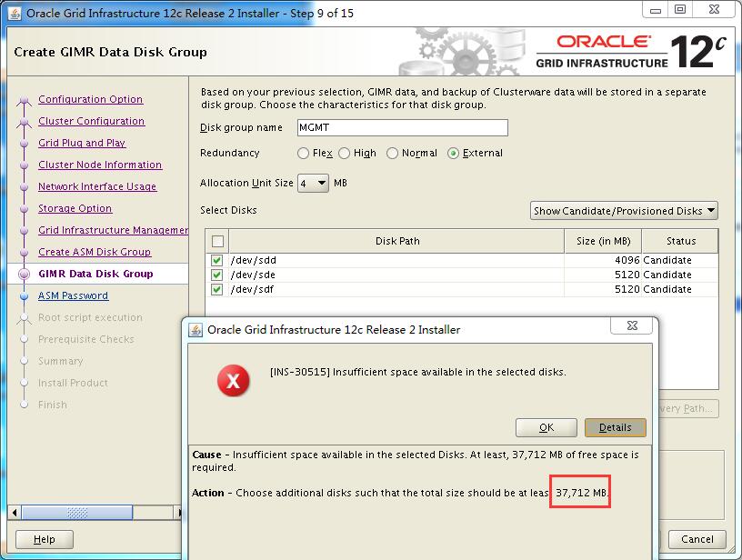
Task: Click the Java icon on error dialog titlebar
Action: (x=196, y=330)
